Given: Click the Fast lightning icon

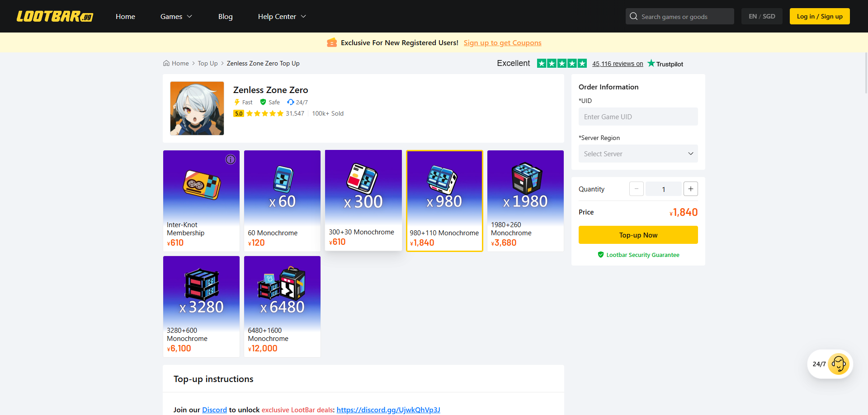Looking at the screenshot, I should [x=237, y=102].
